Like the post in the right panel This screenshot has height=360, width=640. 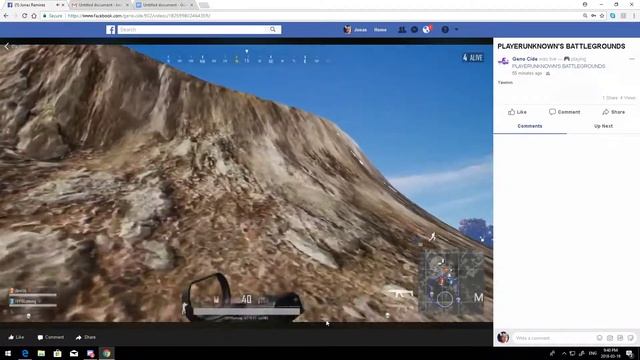coord(517,112)
